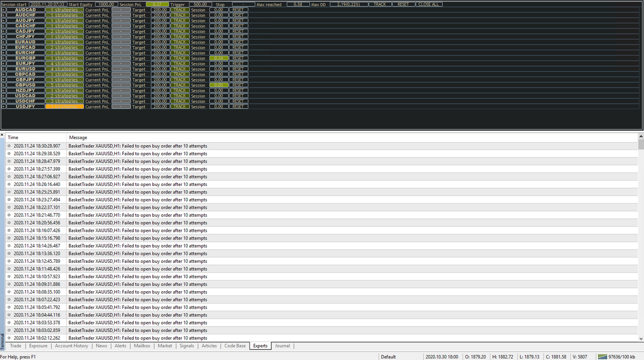Expand the GBPUSD row with plus button
The width and height of the screenshot is (644, 360).
[3, 85]
